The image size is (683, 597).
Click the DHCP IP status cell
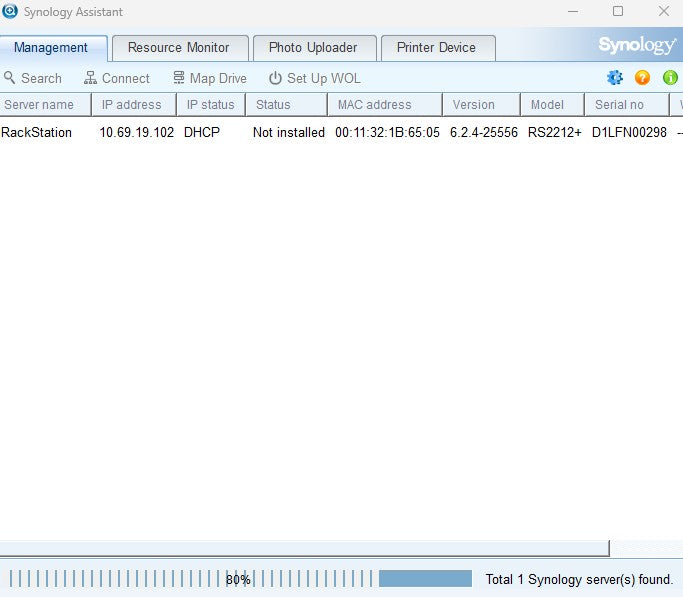[202, 132]
